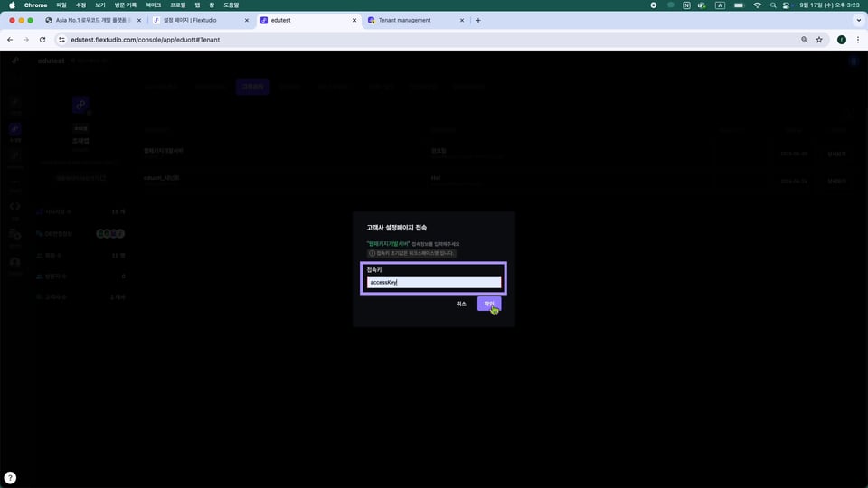This screenshot has width=868, height=488.
Task: Open the 북마크 menu
Action: 154,5
